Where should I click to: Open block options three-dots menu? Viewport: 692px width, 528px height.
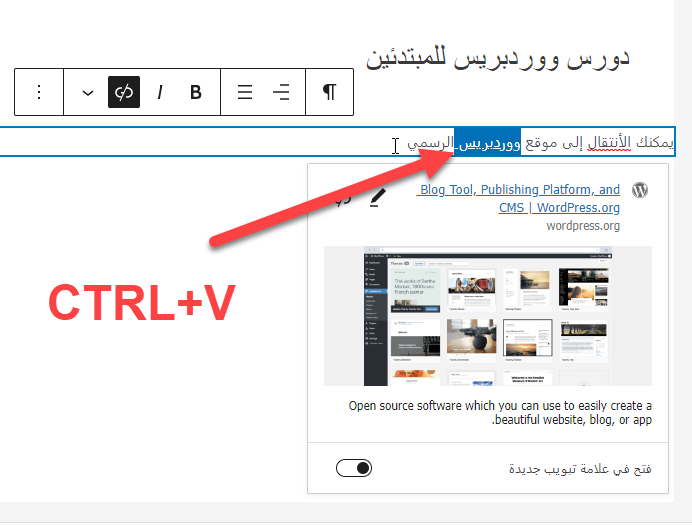pos(39,92)
